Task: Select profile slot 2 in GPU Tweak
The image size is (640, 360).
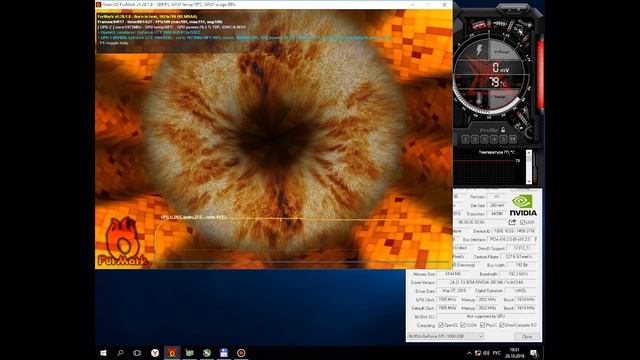Action: pyautogui.click(x=475, y=140)
